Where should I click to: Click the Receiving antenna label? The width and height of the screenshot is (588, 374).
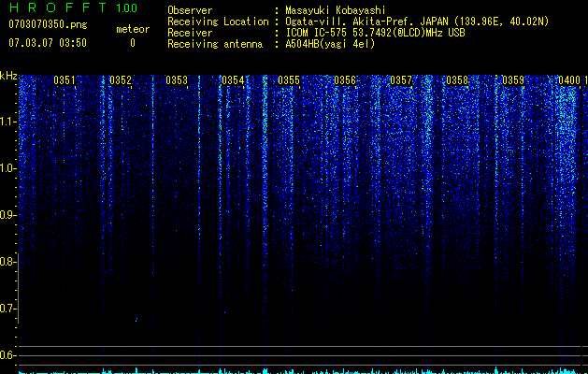coord(215,44)
